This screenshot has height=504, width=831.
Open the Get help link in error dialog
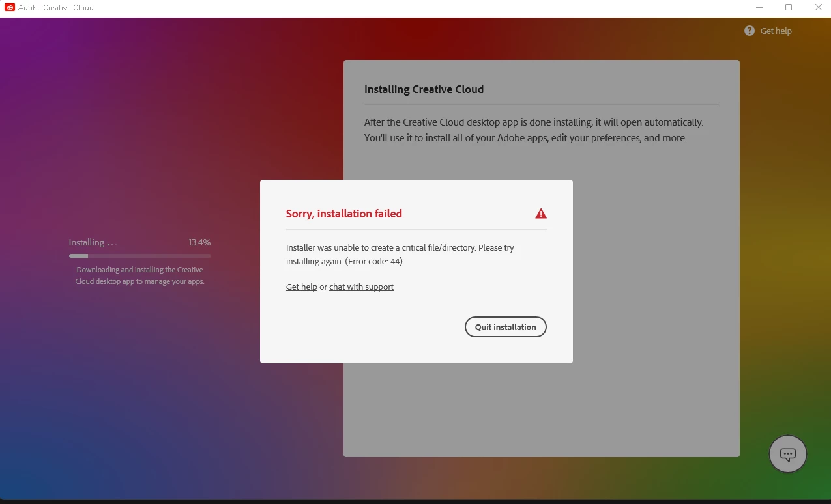(x=302, y=287)
